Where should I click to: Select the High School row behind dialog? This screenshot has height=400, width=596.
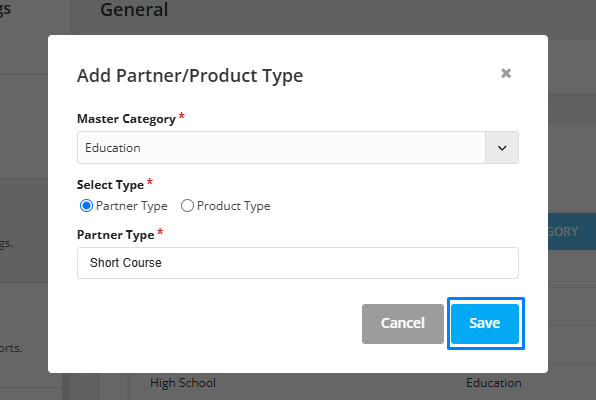pos(183,383)
